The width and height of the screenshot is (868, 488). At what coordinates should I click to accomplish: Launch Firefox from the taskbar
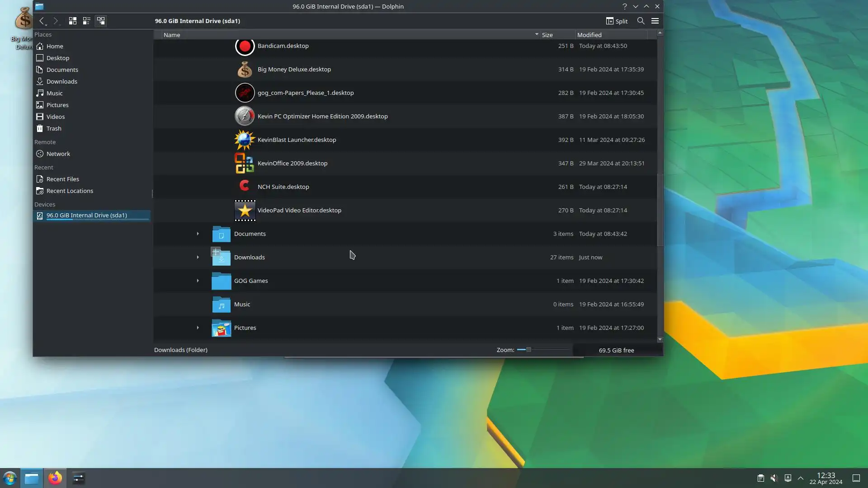(55, 478)
